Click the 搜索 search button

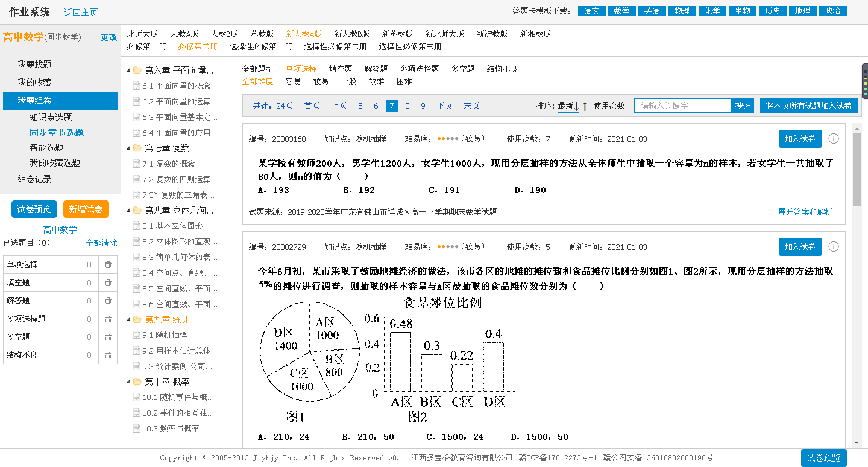(x=743, y=106)
